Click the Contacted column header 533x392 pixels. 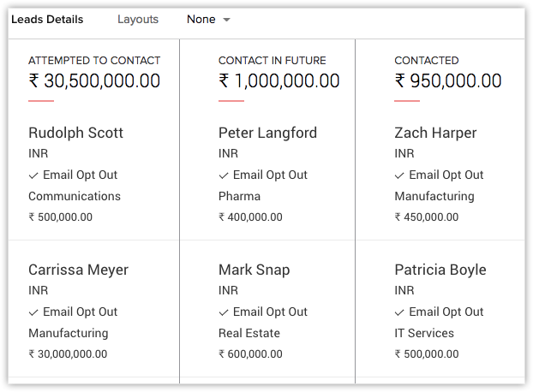tap(426, 61)
